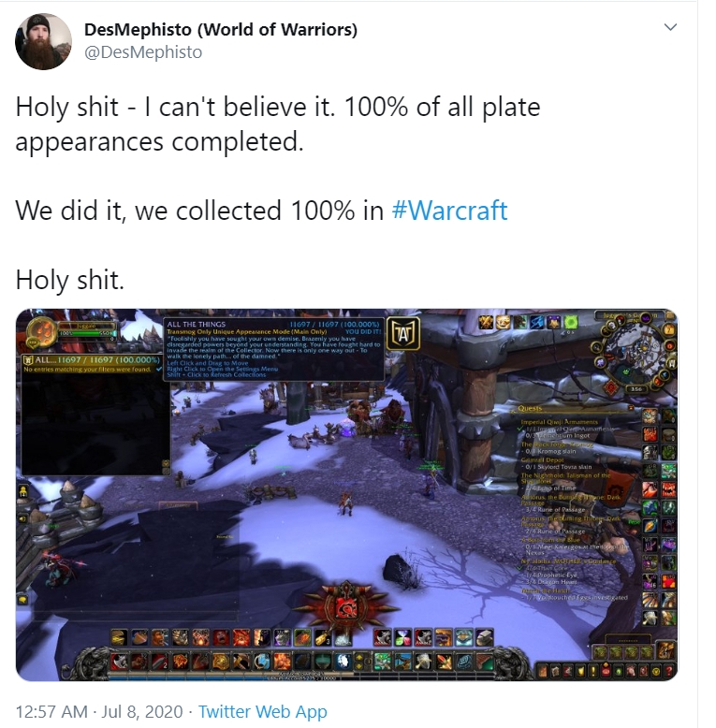The height and width of the screenshot is (728, 716).
Task: Open the tweet options chevron dropdown
Action: point(670,27)
